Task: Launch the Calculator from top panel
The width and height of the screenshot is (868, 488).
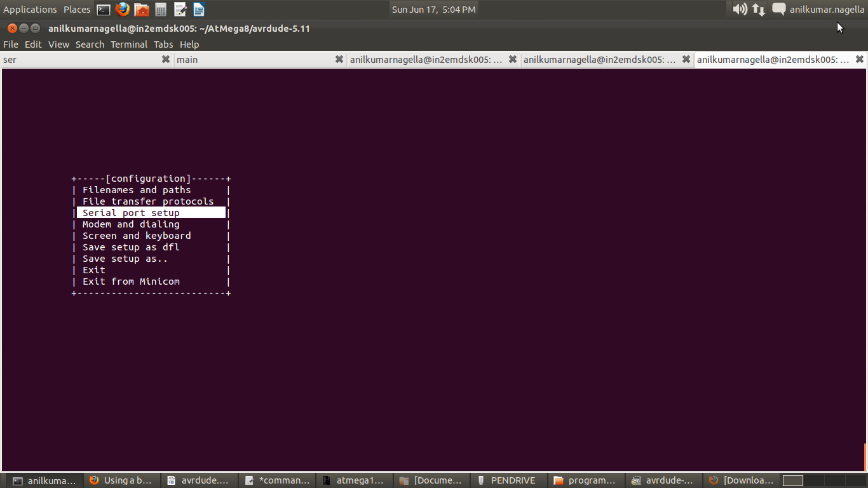Action: pos(161,10)
